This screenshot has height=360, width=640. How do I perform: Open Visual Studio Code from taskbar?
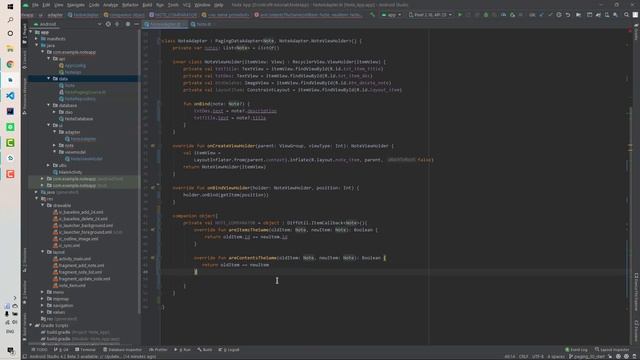(10, 96)
